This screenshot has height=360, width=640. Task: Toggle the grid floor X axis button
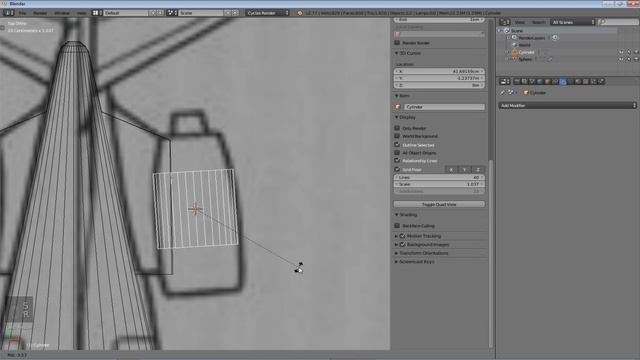coord(451,169)
